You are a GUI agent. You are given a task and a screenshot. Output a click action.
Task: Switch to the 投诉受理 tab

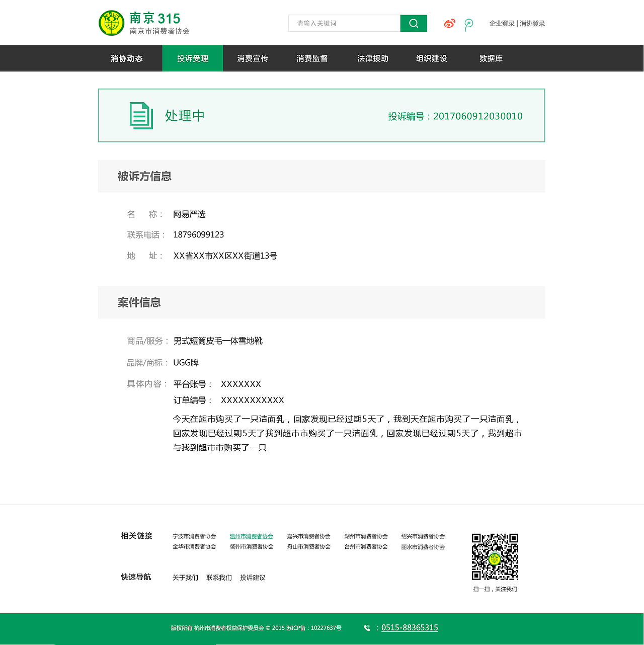(x=192, y=58)
